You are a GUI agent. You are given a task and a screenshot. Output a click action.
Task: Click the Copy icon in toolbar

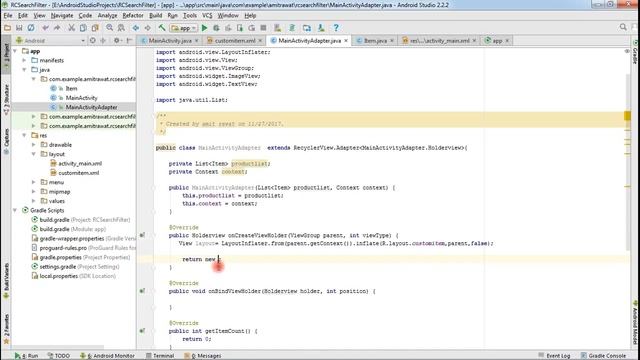coord(83,28)
